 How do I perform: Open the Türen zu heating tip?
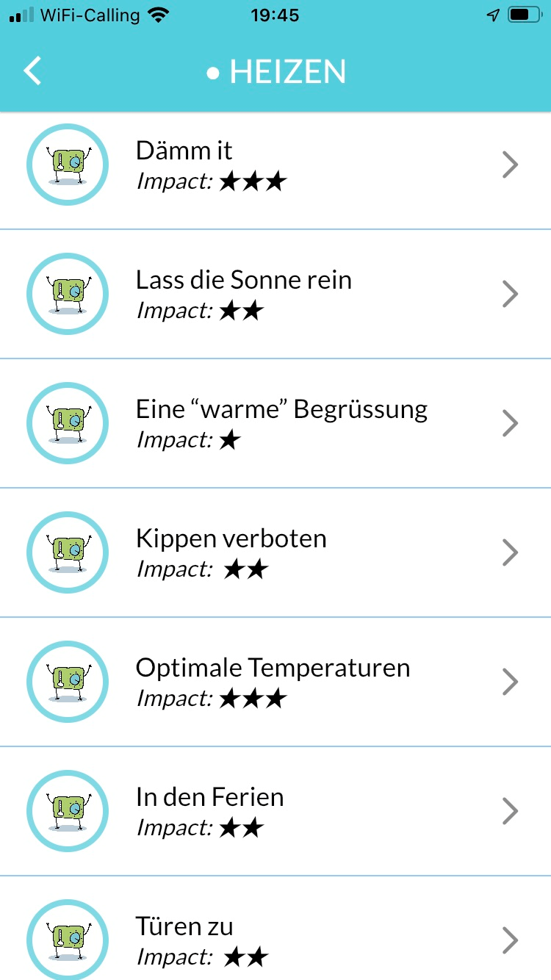[x=184, y=926]
